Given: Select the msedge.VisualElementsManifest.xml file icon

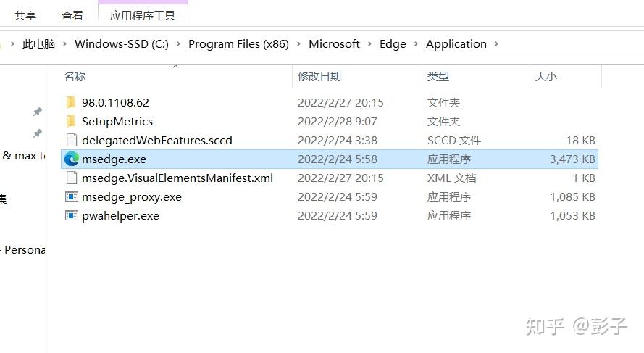Looking at the screenshot, I should click(72, 178).
